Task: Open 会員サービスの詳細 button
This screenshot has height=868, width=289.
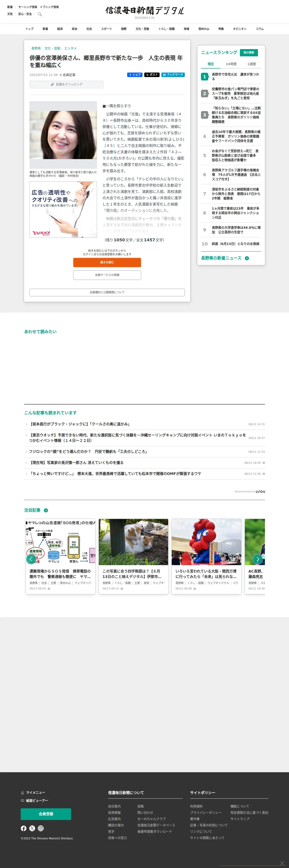Action: 107,275
